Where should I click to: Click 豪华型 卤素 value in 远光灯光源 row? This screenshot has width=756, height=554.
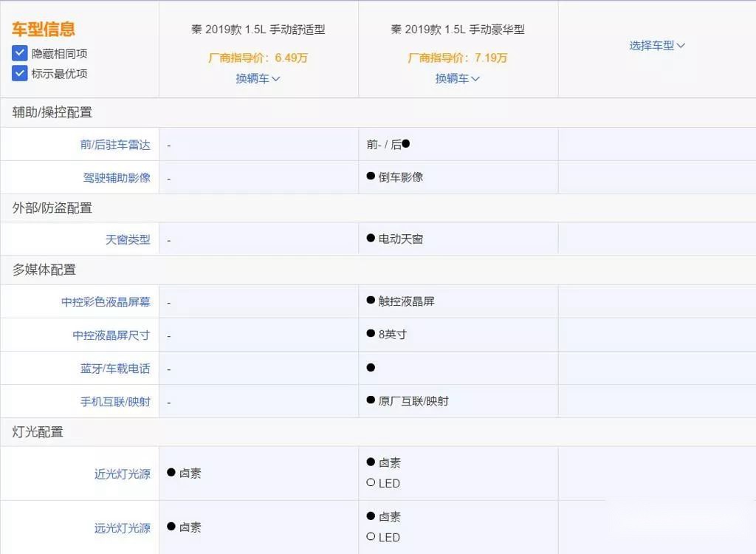click(384, 517)
